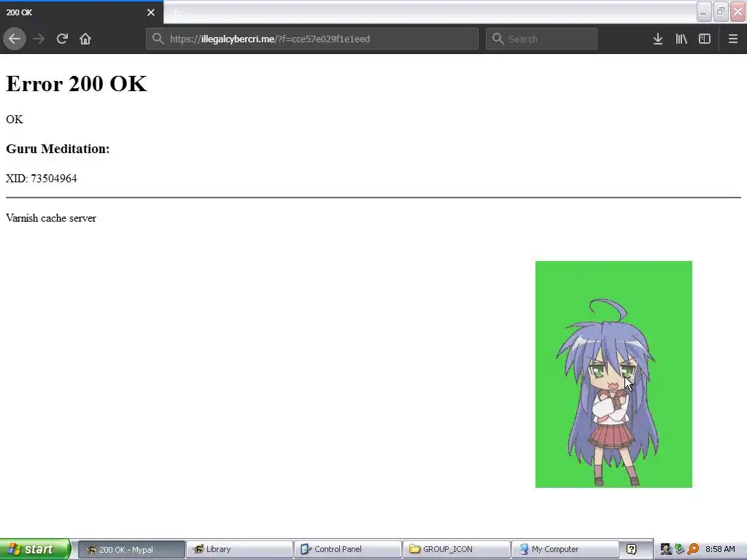Open the Windows Start menu

pyautogui.click(x=35, y=549)
